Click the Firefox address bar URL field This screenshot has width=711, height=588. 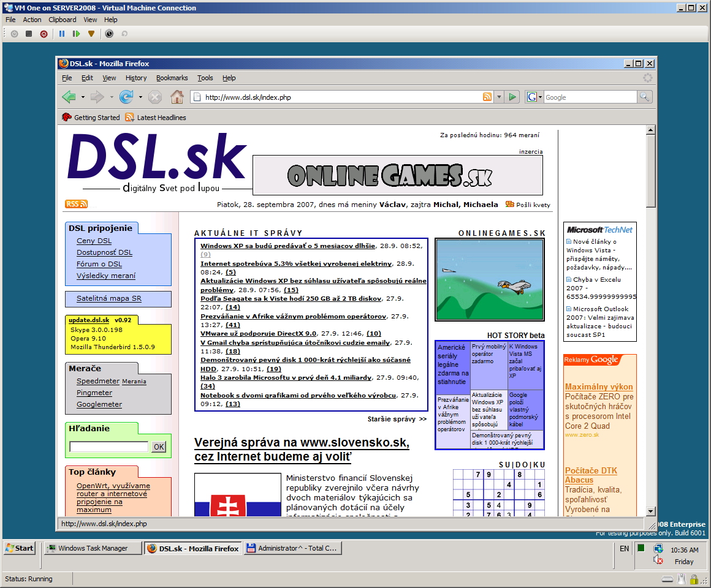tap(343, 97)
